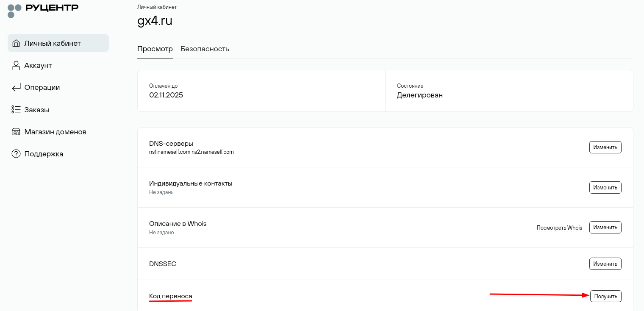Click the question mark icon beside Поддержка
644x311 pixels.
click(16, 154)
